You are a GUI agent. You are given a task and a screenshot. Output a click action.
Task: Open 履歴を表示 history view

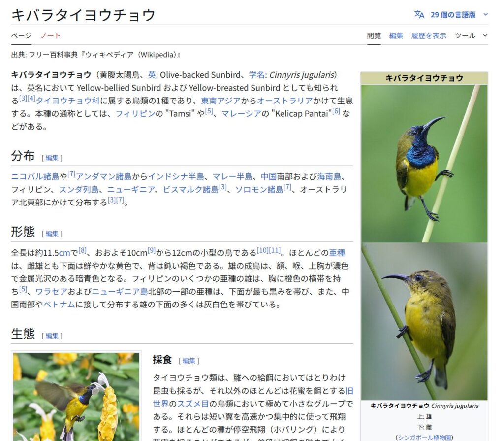429,36
